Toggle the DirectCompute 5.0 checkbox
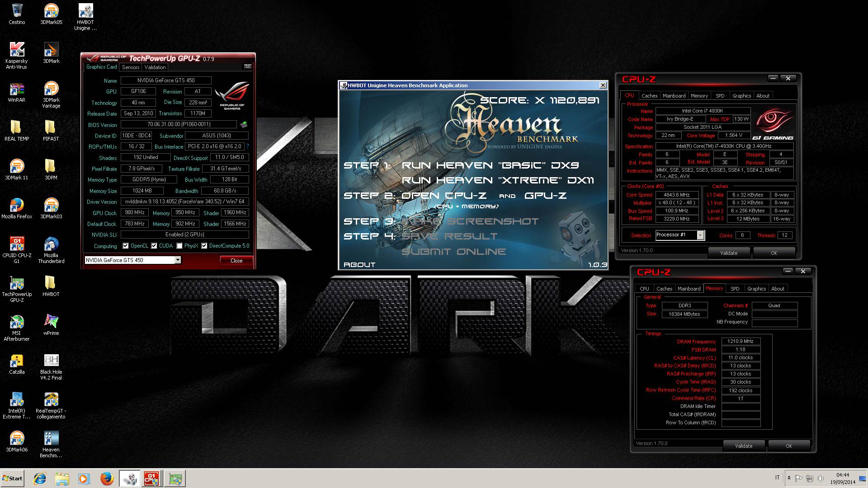This screenshot has height=488, width=868. pyautogui.click(x=204, y=246)
